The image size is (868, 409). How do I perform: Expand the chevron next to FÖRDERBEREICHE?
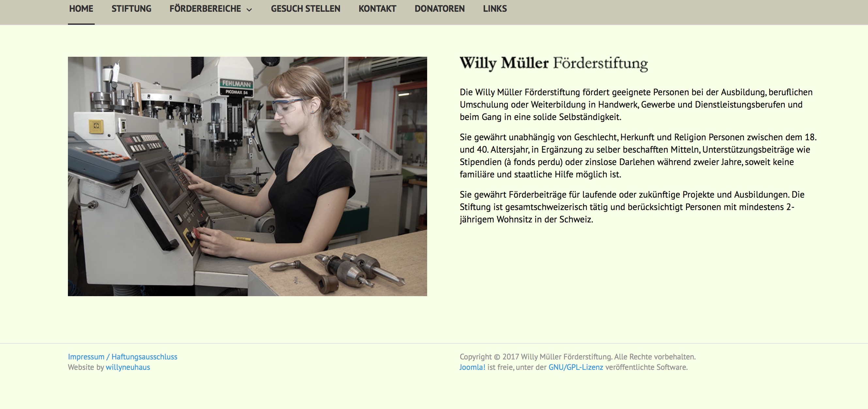tap(249, 10)
